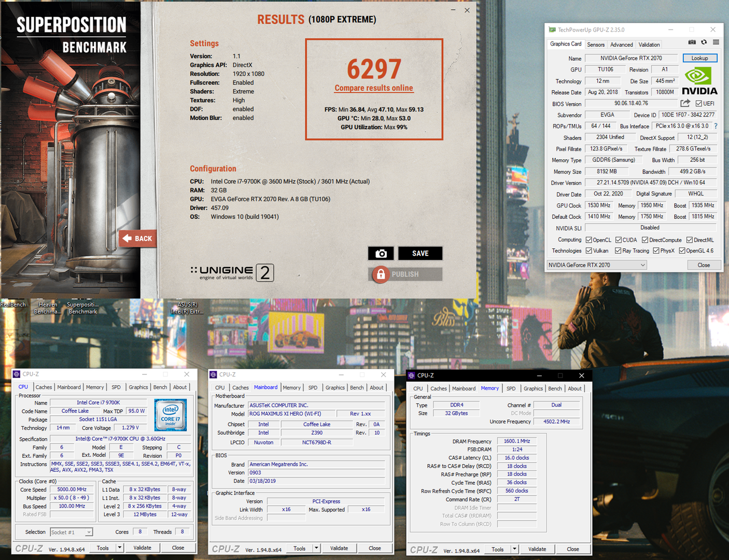Image resolution: width=729 pixels, height=560 pixels.
Task: Click Close in CPU-Z Mainboard window
Action: coord(375,548)
